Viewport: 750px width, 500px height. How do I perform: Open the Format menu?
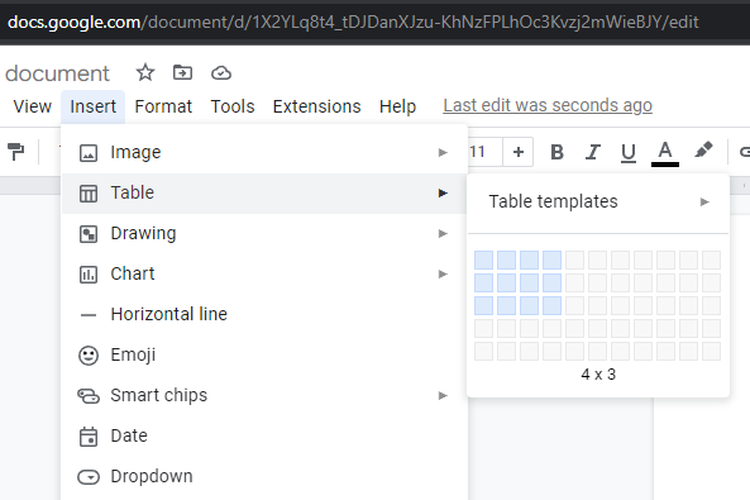(x=163, y=106)
